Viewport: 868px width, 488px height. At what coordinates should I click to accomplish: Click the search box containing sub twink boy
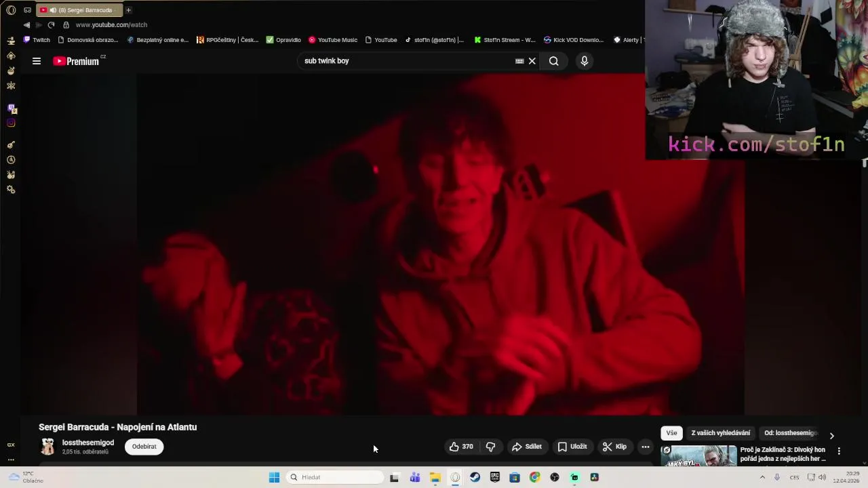407,61
